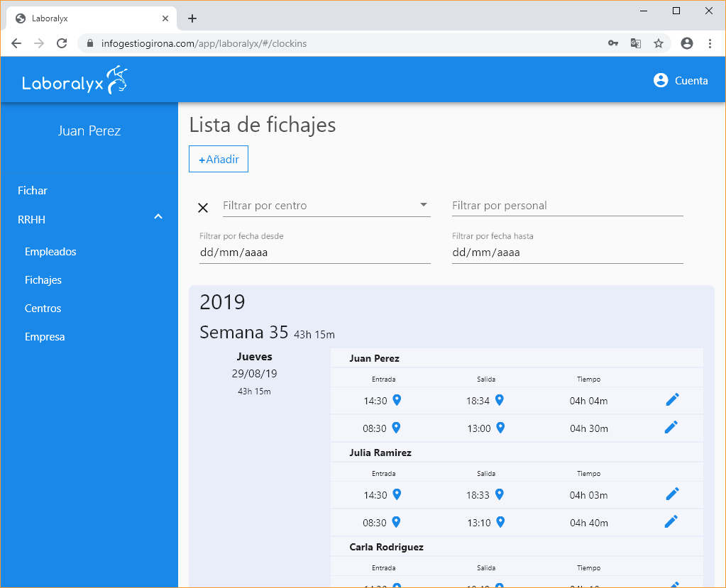Click the Filtrar por fecha hasta date field
The width and height of the screenshot is (726, 588).
coord(567,253)
